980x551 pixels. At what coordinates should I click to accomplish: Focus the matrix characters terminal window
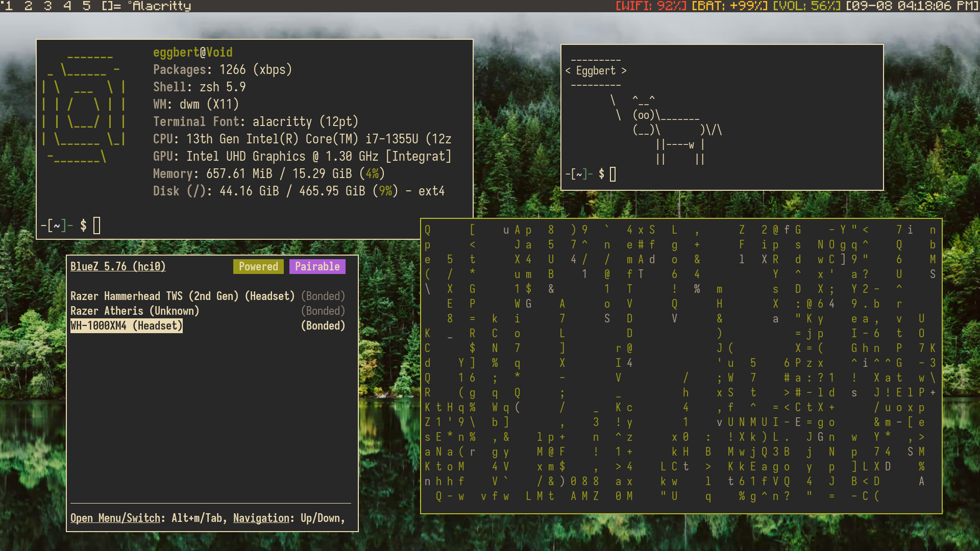click(681, 365)
